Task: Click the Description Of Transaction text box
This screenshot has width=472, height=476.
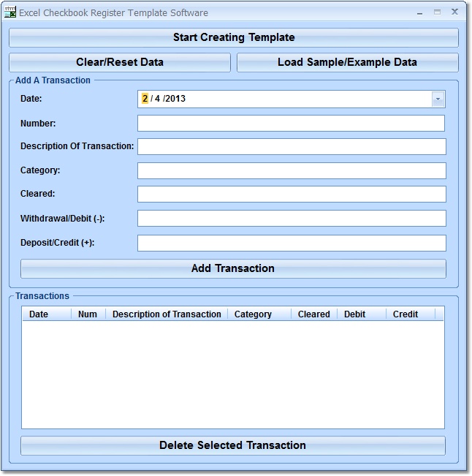Action: pyautogui.click(x=291, y=146)
